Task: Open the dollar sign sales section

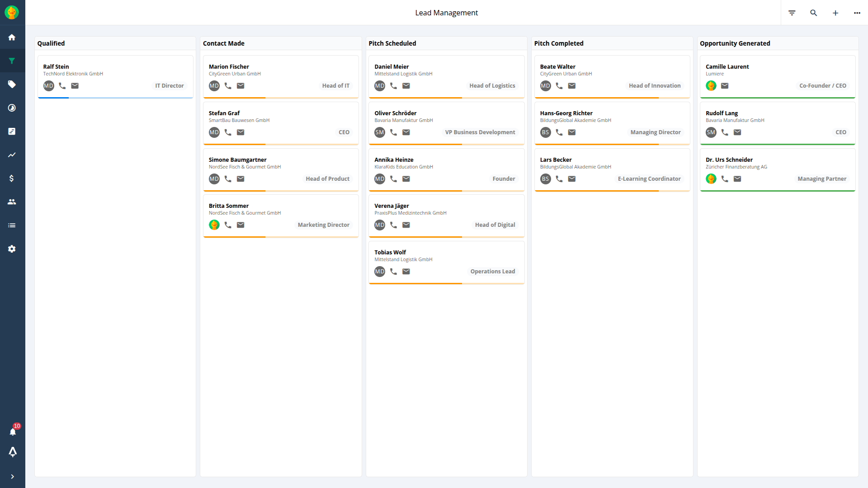Action: coord(12,178)
